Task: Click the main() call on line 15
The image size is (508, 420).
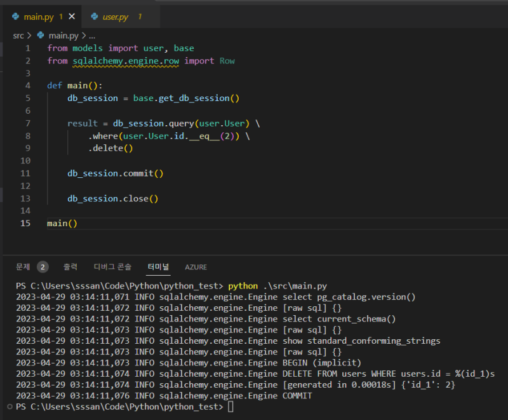Action: tap(62, 224)
